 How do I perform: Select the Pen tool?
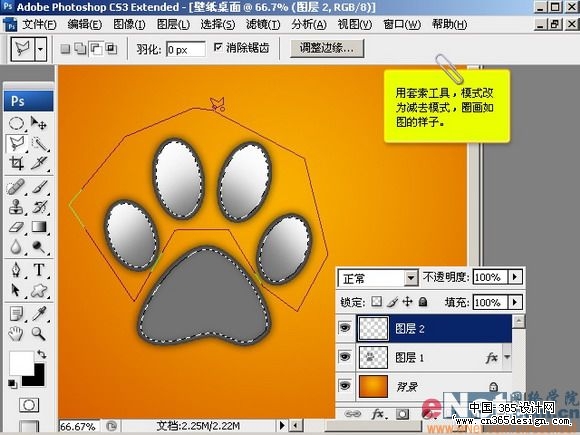pos(16,270)
